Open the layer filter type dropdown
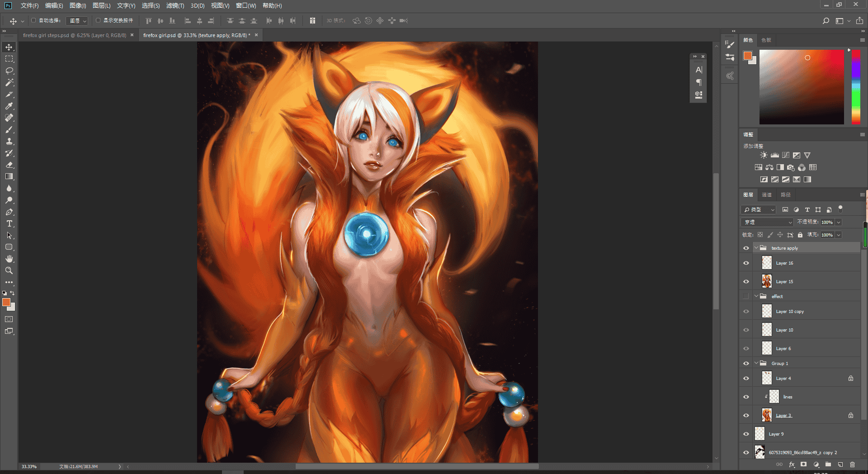This screenshot has width=868, height=474. [x=759, y=209]
